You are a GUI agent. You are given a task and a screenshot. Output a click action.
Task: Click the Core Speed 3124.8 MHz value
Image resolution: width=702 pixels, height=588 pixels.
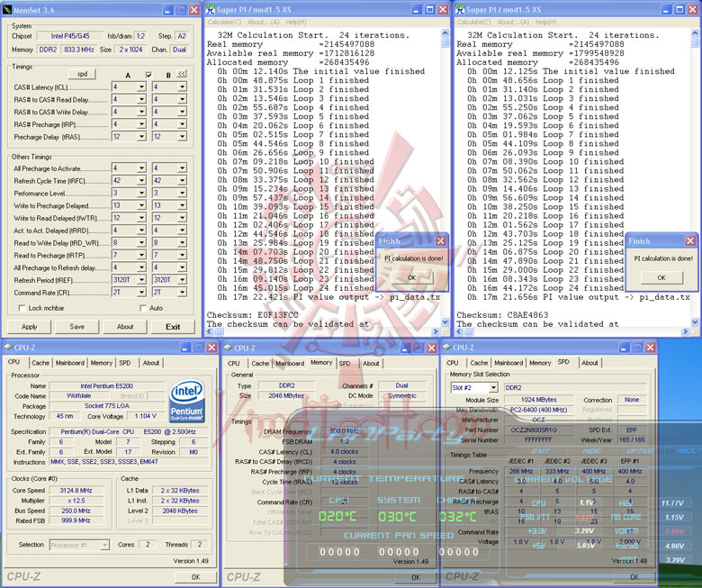(x=76, y=491)
